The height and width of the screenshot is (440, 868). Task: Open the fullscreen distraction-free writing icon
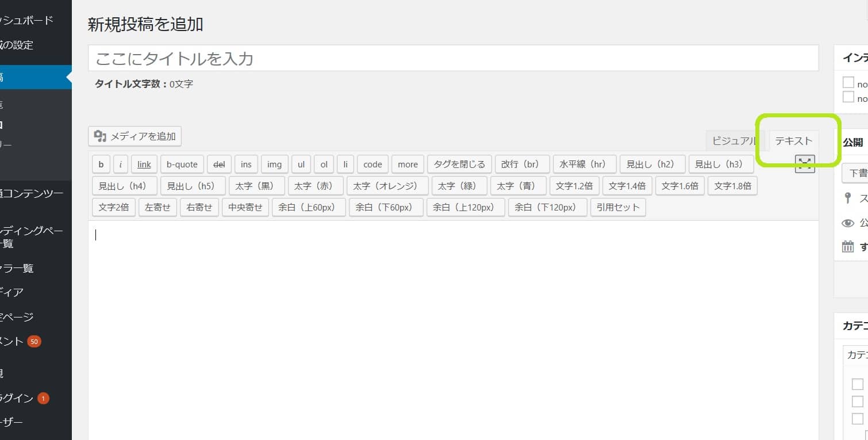805,164
